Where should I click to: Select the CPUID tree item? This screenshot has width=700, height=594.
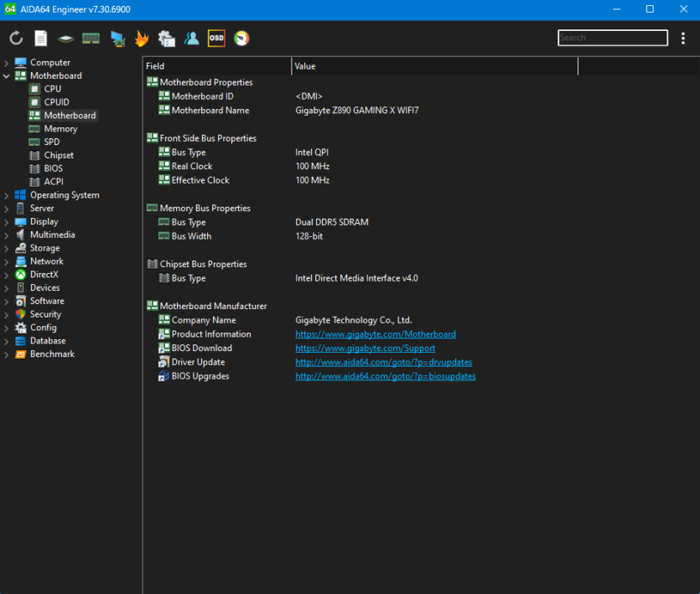coord(57,102)
